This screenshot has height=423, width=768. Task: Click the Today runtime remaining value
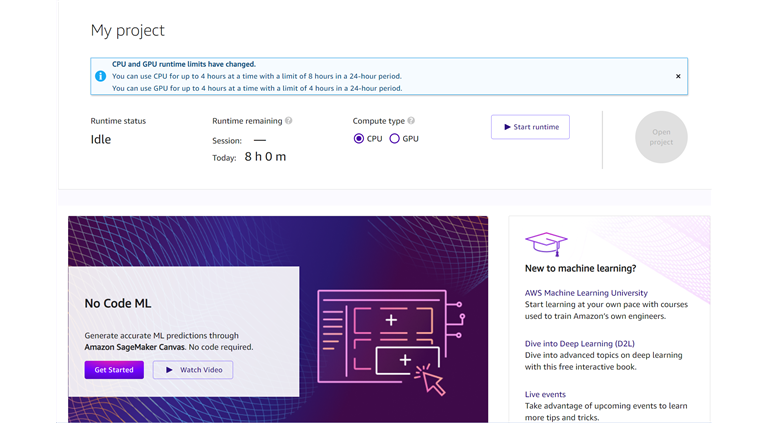tap(265, 157)
